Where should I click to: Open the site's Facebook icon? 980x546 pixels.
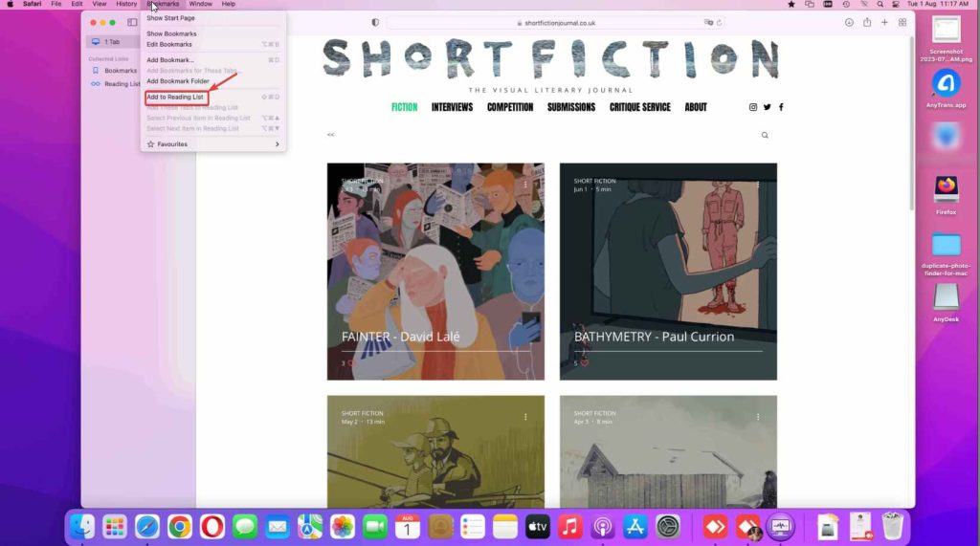click(x=781, y=107)
